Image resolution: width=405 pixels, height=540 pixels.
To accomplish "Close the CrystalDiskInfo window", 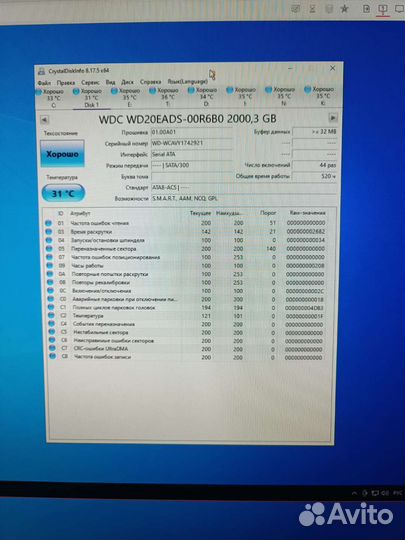I will click(x=332, y=68).
